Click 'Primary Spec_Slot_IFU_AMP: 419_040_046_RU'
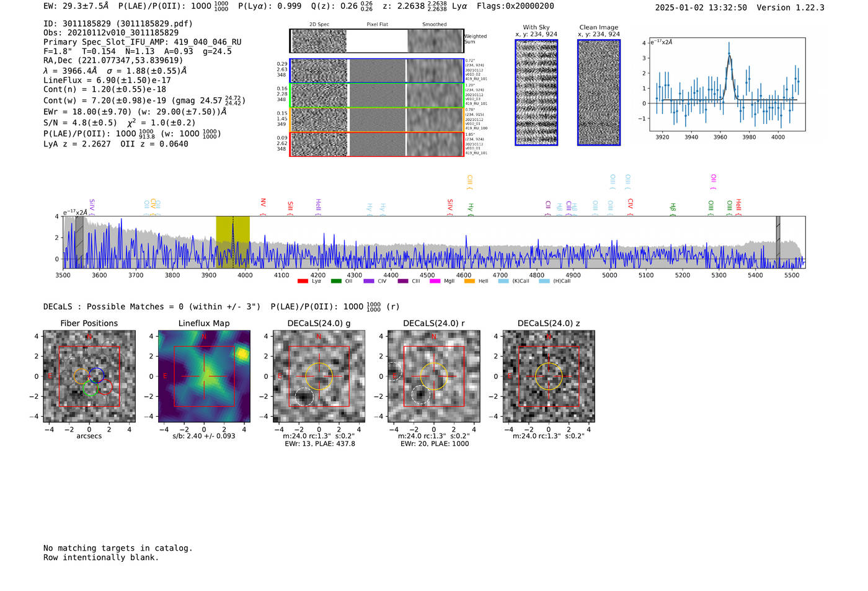This screenshot has height=591, width=868. pyautogui.click(x=143, y=42)
